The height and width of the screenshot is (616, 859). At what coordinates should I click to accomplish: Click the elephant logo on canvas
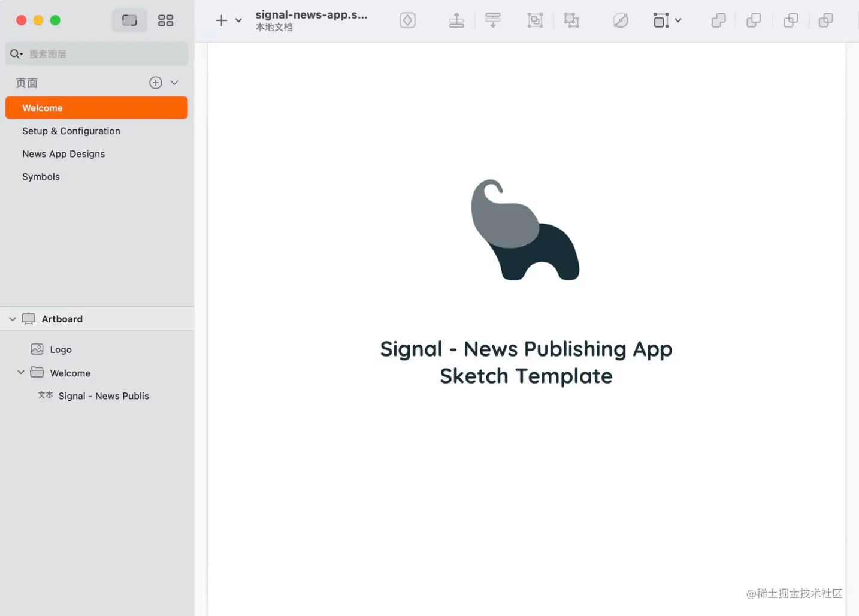(x=525, y=230)
